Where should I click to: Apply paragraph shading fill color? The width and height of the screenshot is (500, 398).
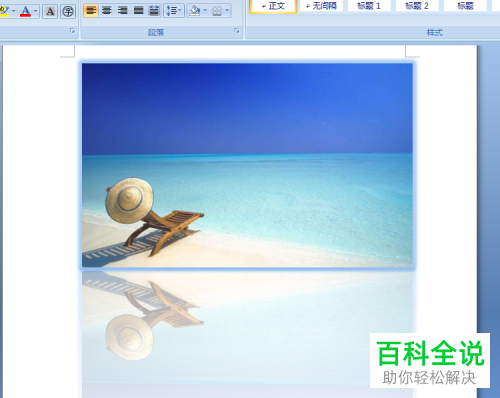[194, 11]
